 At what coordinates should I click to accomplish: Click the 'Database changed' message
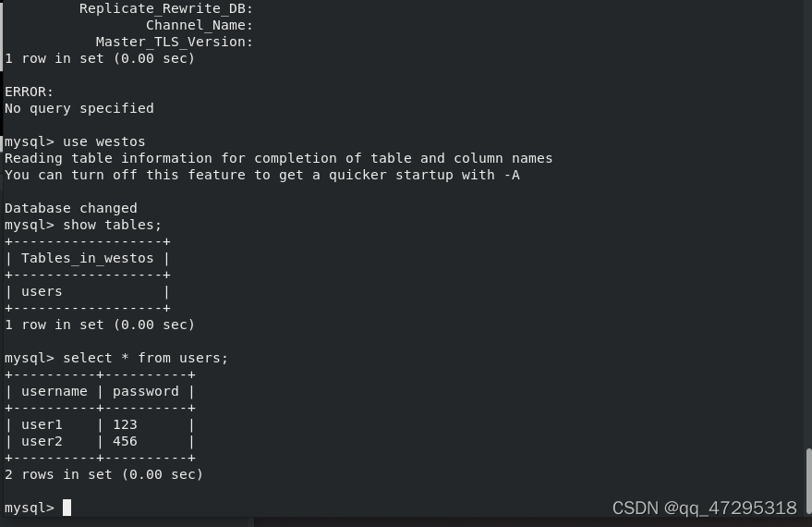point(71,208)
